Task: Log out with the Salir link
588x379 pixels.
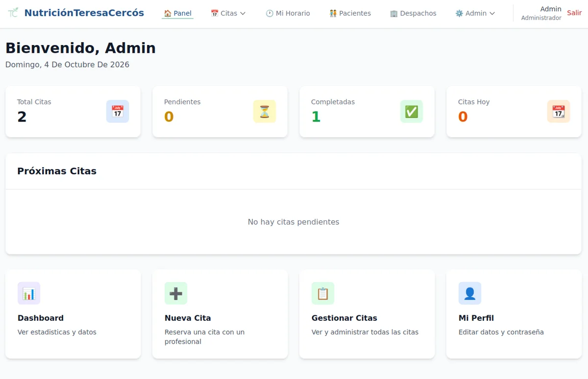Action: click(x=574, y=13)
